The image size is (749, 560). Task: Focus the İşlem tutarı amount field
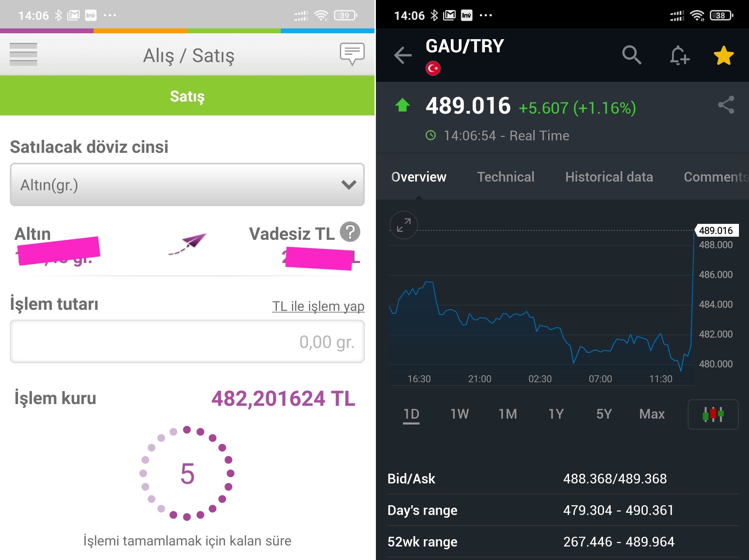pos(187,341)
